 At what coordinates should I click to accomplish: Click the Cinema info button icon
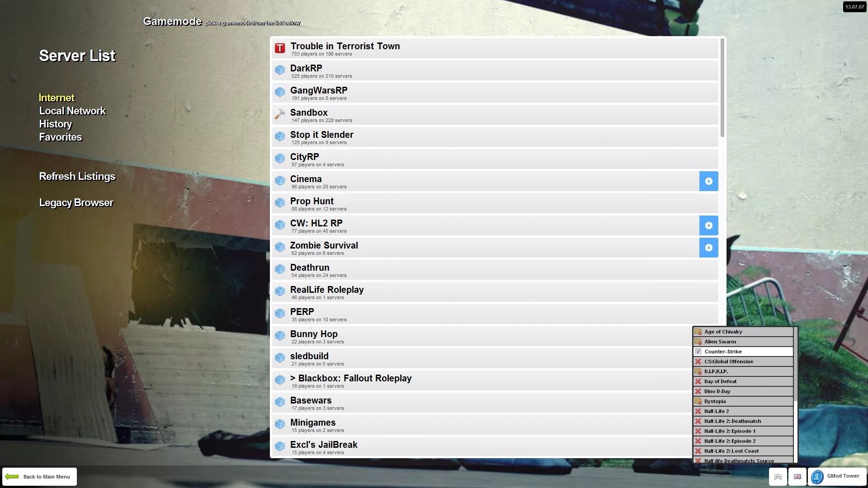point(708,181)
